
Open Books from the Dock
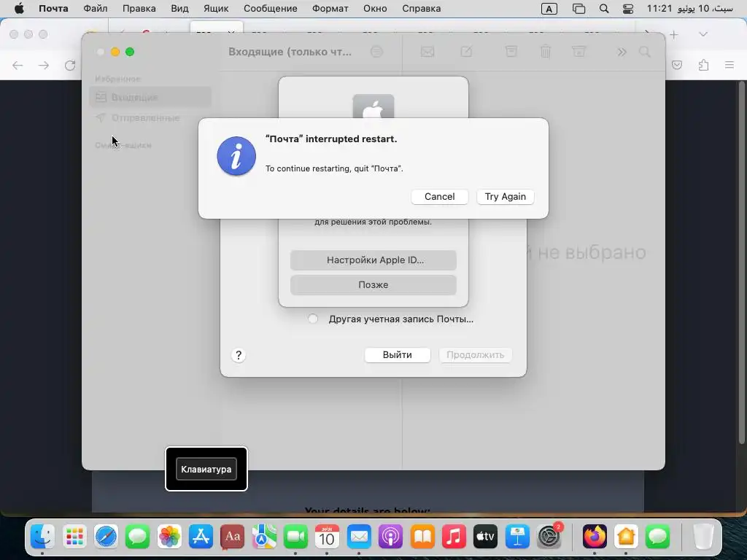click(422, 537)
